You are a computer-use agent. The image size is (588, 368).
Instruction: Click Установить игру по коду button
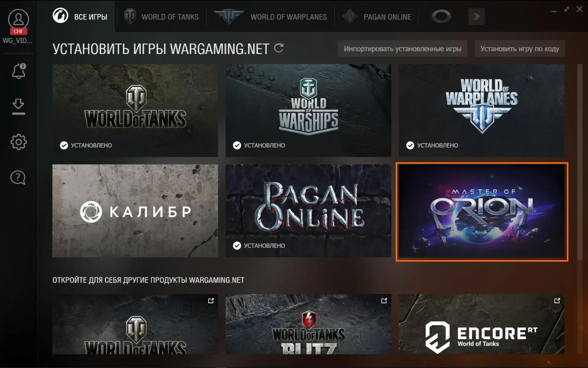[519, 49]
